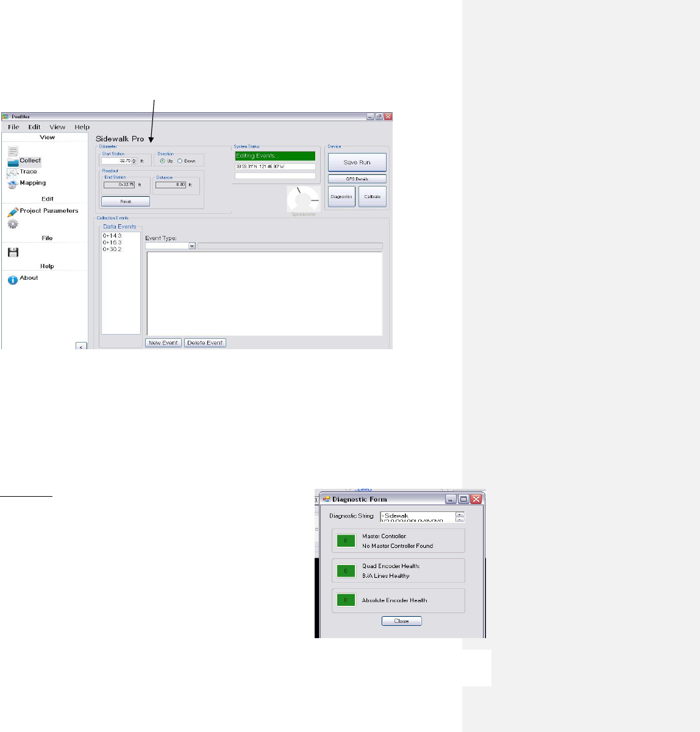Maximize the Diagnostic Form window
700x732 pixels.
(x=463, y=499)
